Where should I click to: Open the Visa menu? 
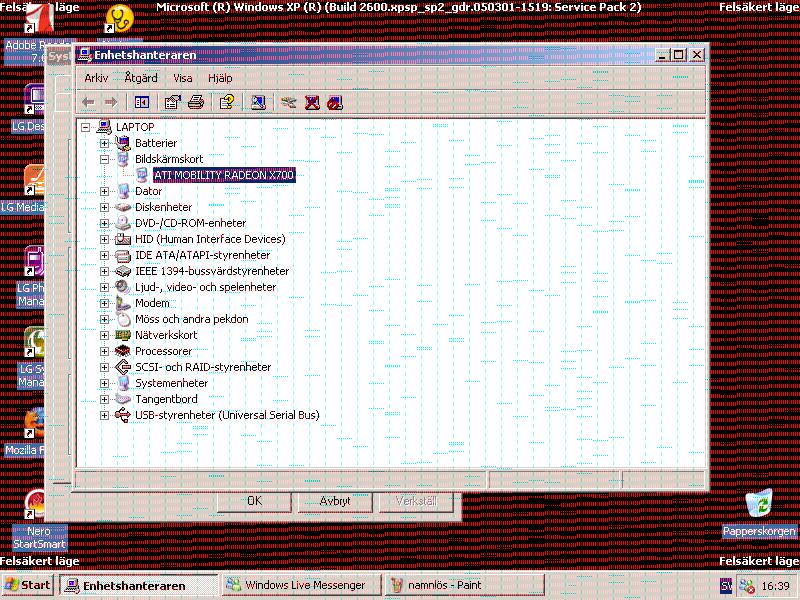click(x=183, y=78)
